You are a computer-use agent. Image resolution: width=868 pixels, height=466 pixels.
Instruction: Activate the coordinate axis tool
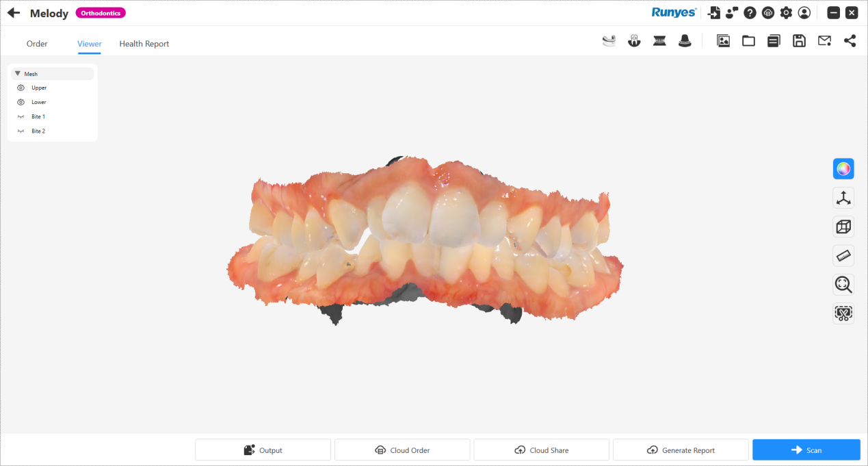pyautogui.click(x=843, y=198)
